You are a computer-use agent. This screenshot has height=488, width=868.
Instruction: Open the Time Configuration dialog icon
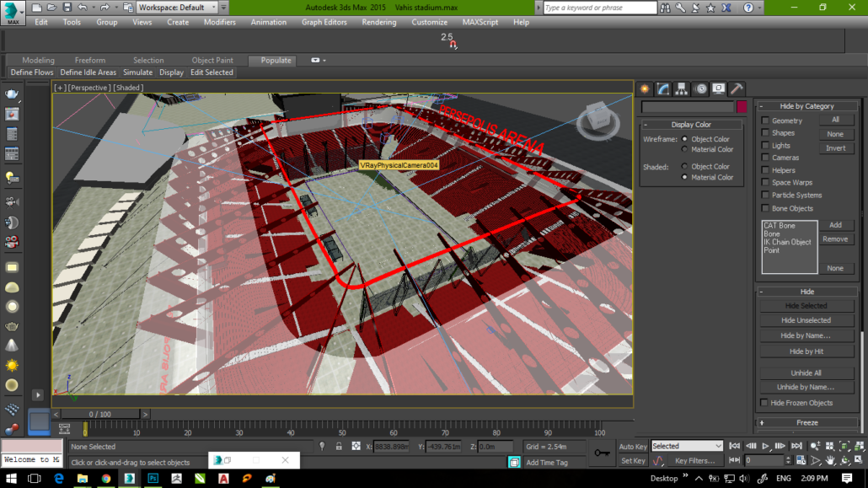click(801, 460)
